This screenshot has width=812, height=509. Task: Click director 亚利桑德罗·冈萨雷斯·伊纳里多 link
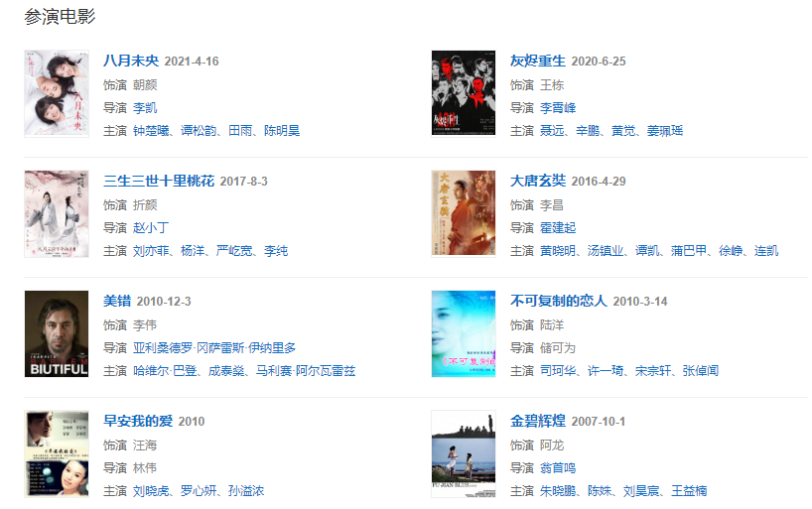[x=214, y=348]
